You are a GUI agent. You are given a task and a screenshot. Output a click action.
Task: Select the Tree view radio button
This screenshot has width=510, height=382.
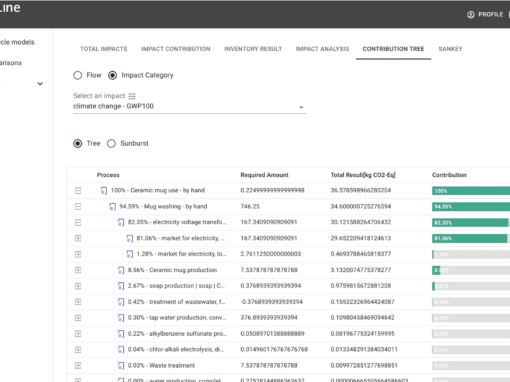click(x=78, y=144)
